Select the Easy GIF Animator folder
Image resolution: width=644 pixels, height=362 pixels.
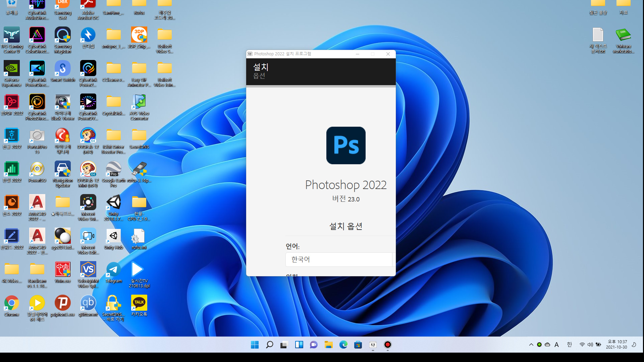coord(139,73)
